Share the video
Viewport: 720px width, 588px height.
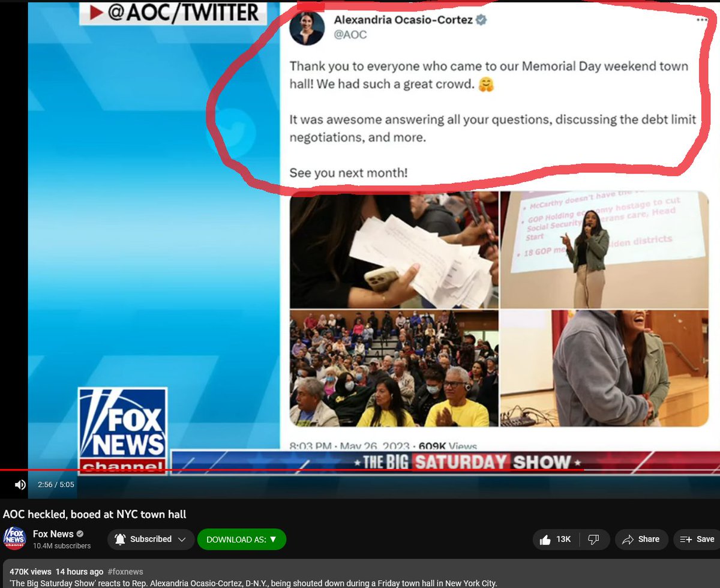click(x=641, y=539)
